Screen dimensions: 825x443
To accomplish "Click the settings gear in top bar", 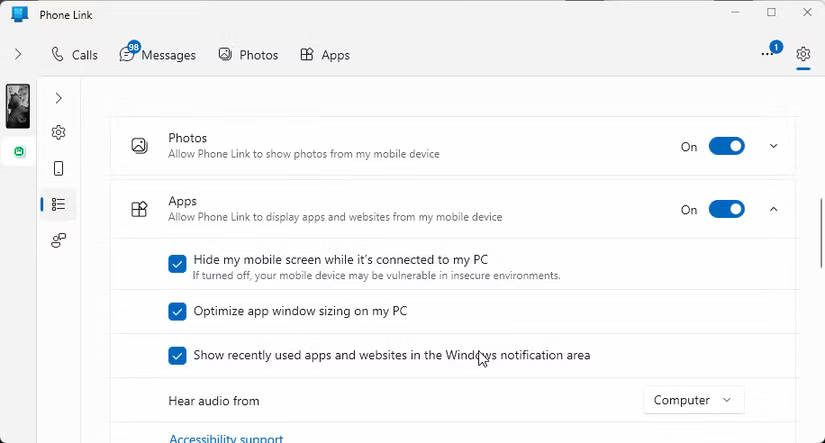I will click(803, 54).
